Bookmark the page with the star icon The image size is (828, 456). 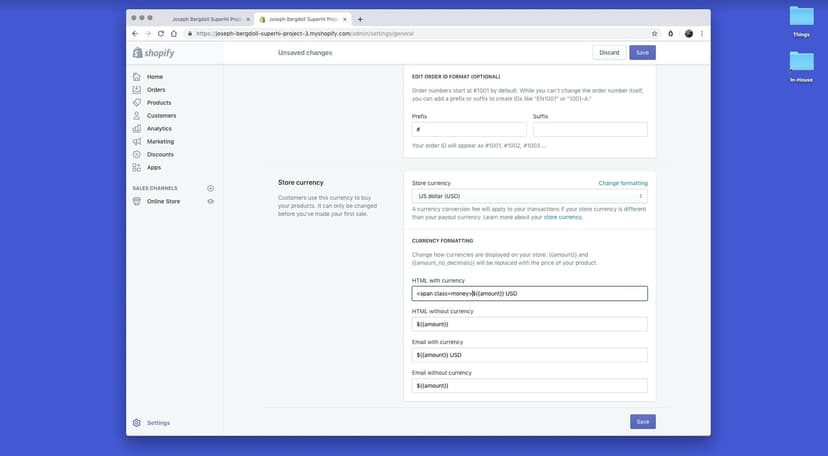[x=655, y=33]
